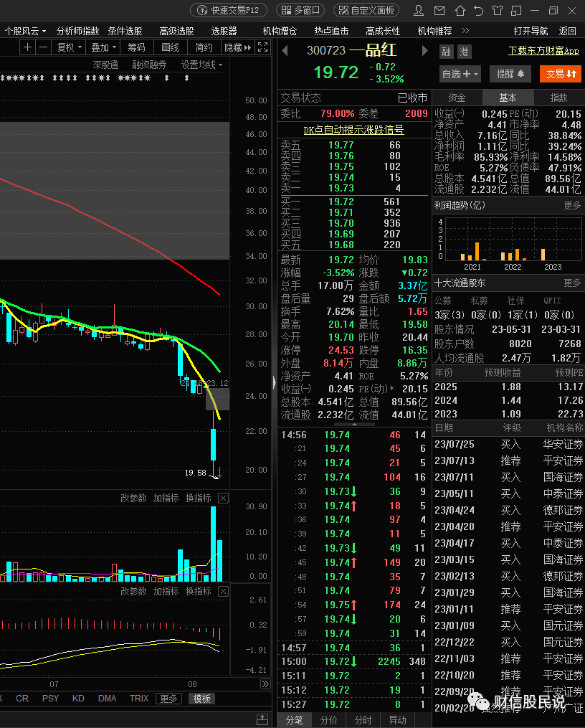Open DK点自动提示涨跌信号 link

pyautogui.click(x=354, y=130)
